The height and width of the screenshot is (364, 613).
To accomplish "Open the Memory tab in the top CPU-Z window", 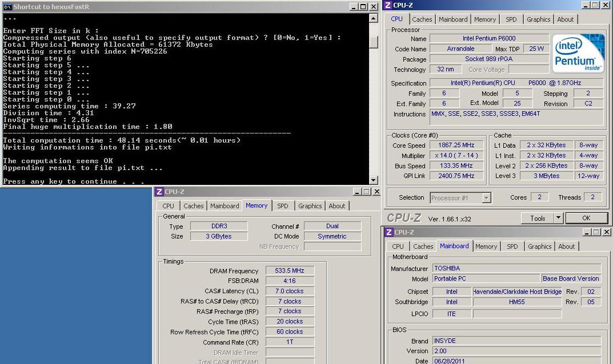I will click(485, 19).
